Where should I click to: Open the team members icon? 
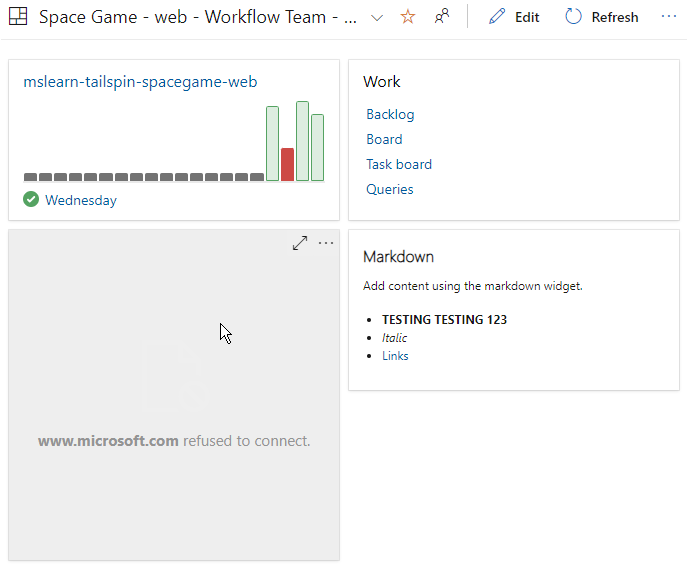(x=441, y=17)
